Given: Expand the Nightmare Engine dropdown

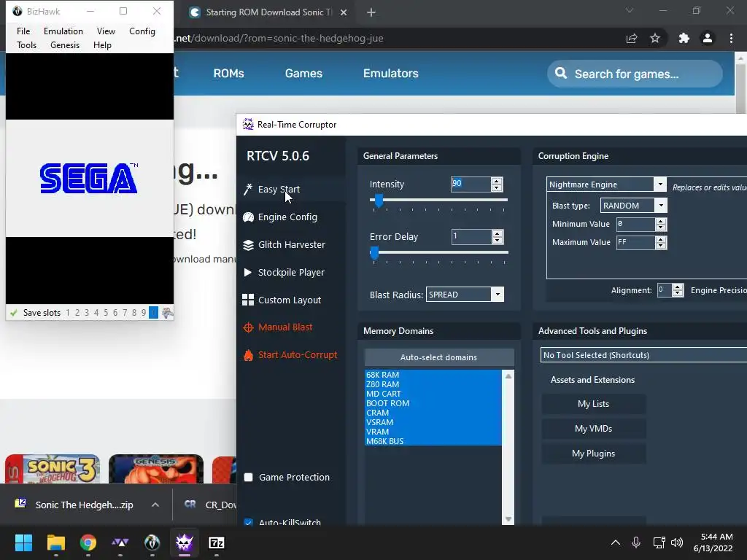Looking at the screenshot, I should [x=659, y=184].
